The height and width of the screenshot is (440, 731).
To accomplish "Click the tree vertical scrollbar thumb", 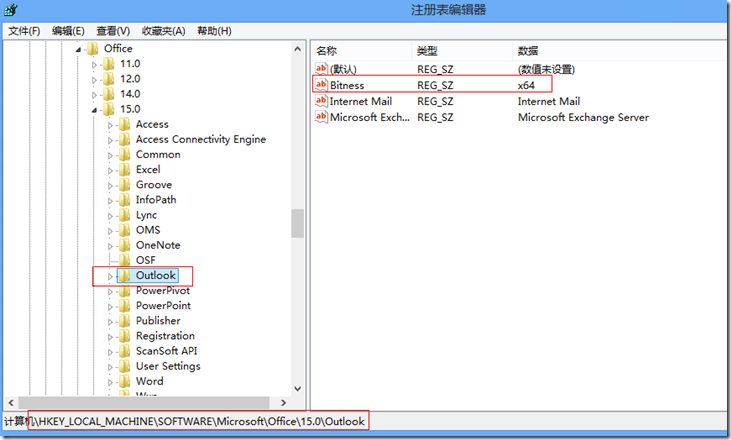I will tap(297, 223).
